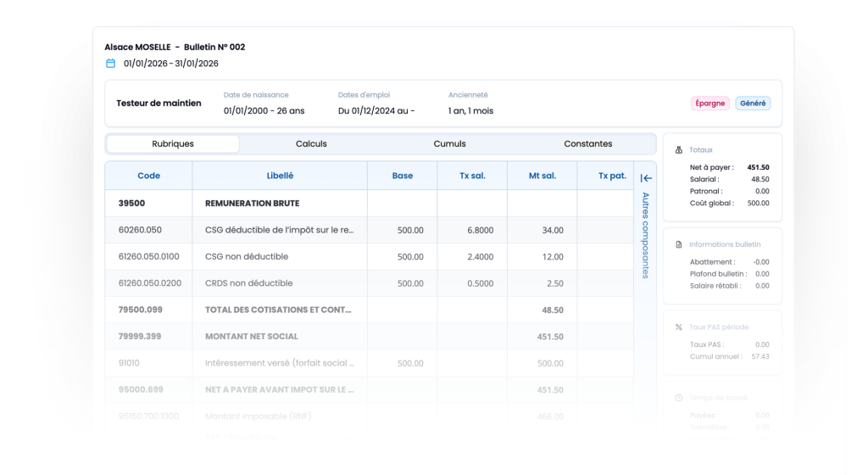The width and height of the screenshot is (868, 475).
Task: Click the collapse arrow icon above Autres composantes
Action: (646, 178)
